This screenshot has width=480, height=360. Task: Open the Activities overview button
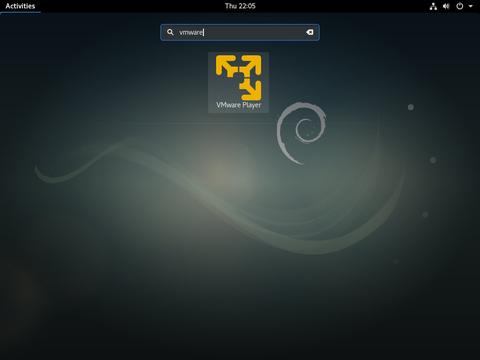click(20, 6)
